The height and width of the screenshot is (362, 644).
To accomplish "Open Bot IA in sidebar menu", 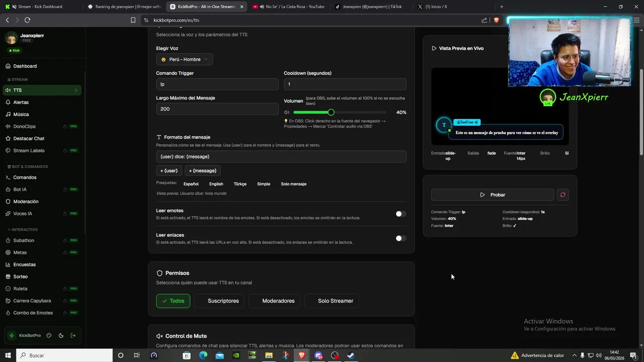I will point(42,190).
